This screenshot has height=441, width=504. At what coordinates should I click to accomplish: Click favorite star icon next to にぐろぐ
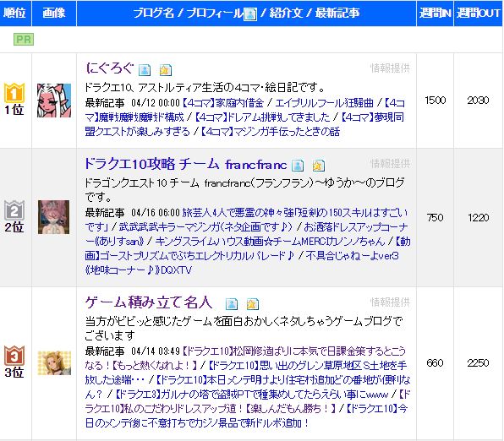tap(165, 70)
